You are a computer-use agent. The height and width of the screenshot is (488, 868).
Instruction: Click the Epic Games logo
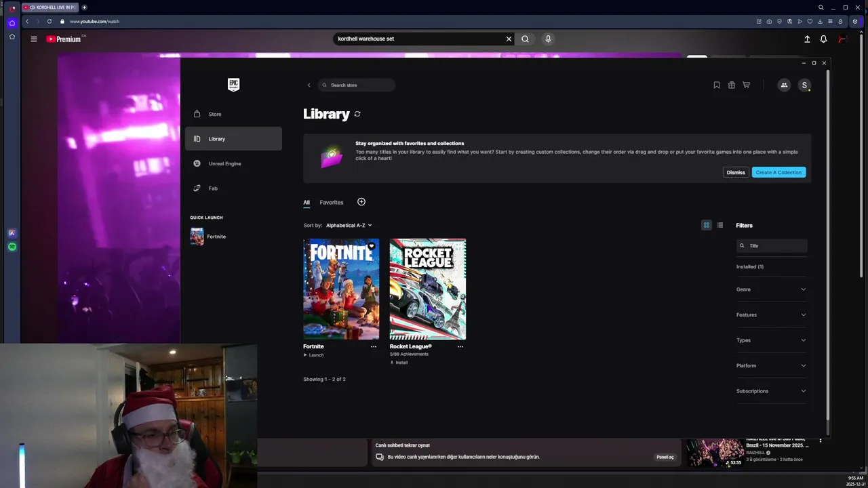click(x=233, y=85)
